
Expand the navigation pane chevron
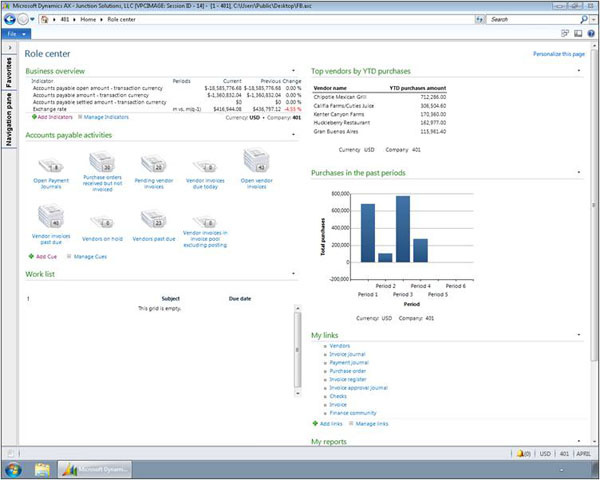point(10,48)
